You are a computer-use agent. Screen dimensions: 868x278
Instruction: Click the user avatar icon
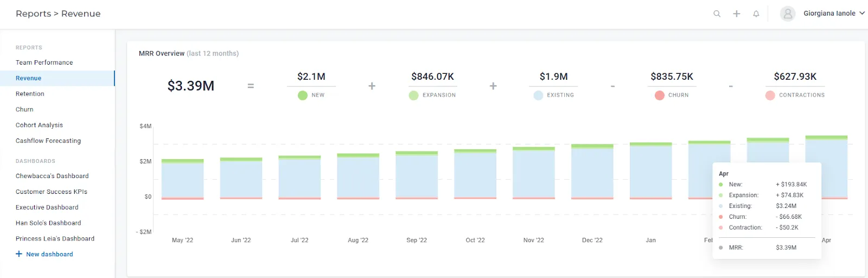click(788, 14)
